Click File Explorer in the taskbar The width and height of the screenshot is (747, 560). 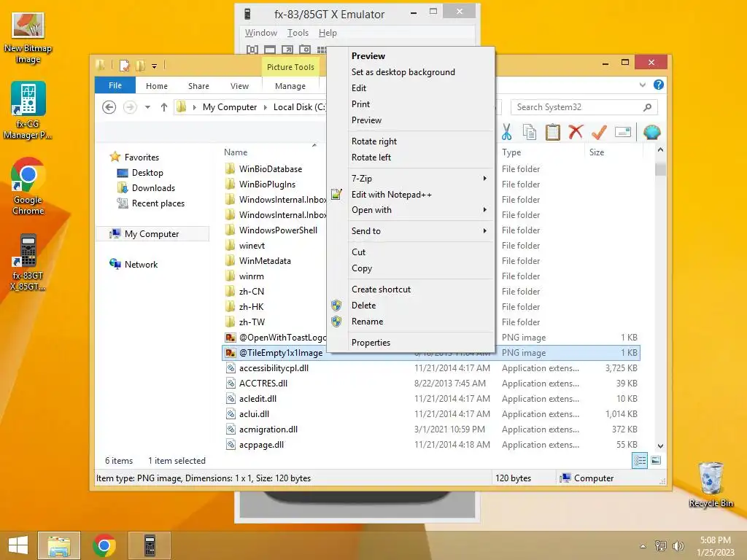tap(59, 545)
